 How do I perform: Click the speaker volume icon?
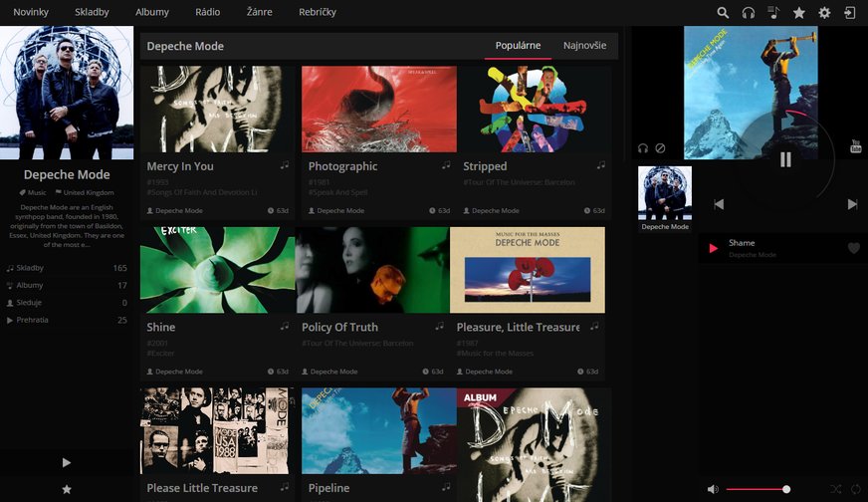713,489
